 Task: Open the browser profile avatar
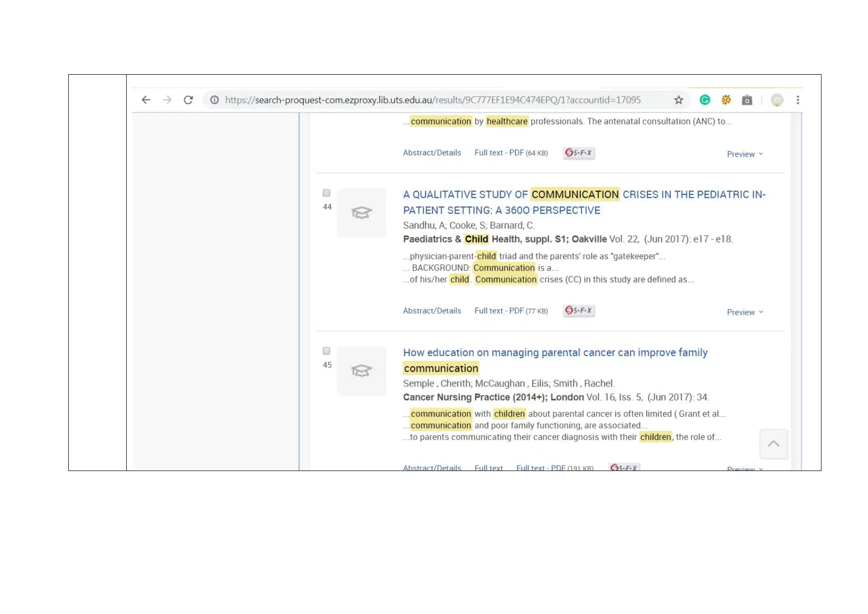[777, 100]
